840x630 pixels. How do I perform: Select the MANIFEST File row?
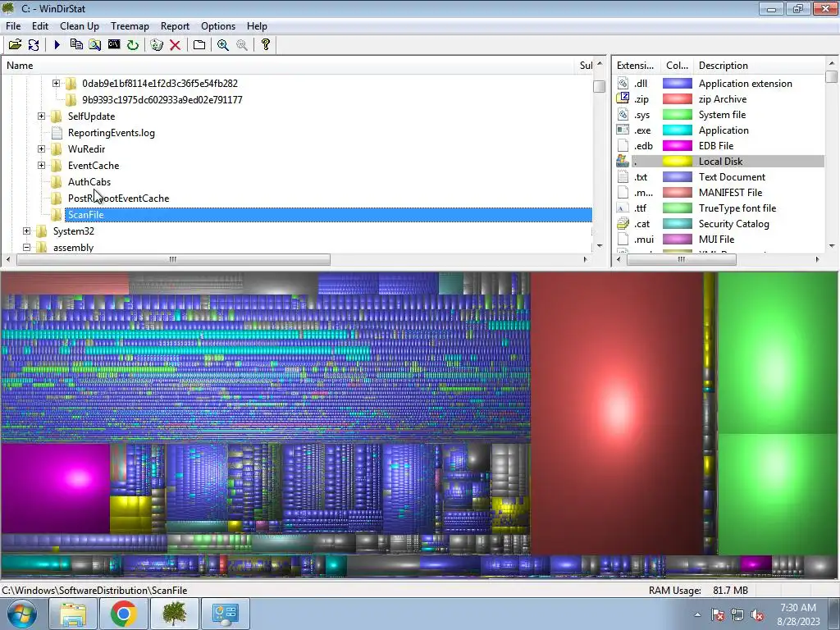tap(720, 192)
